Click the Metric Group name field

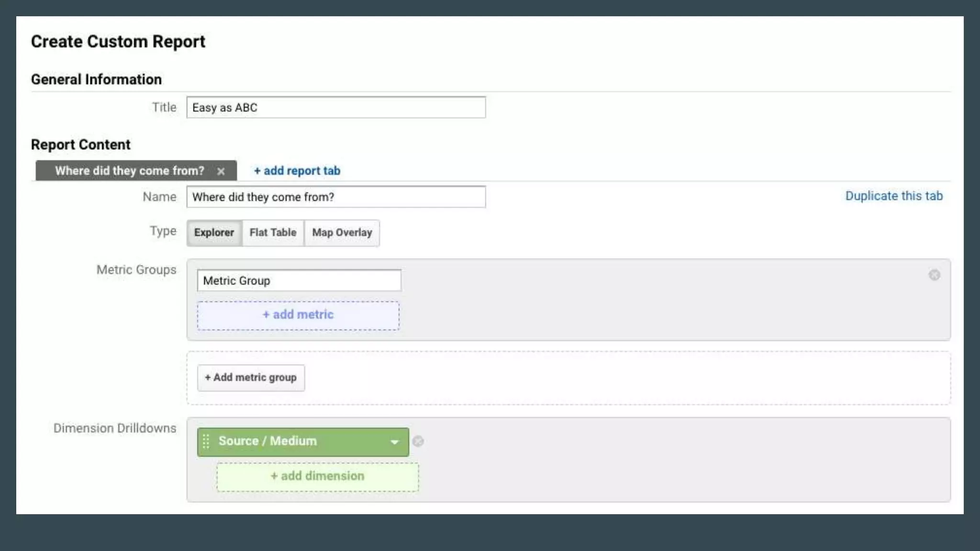pos(299,281)
